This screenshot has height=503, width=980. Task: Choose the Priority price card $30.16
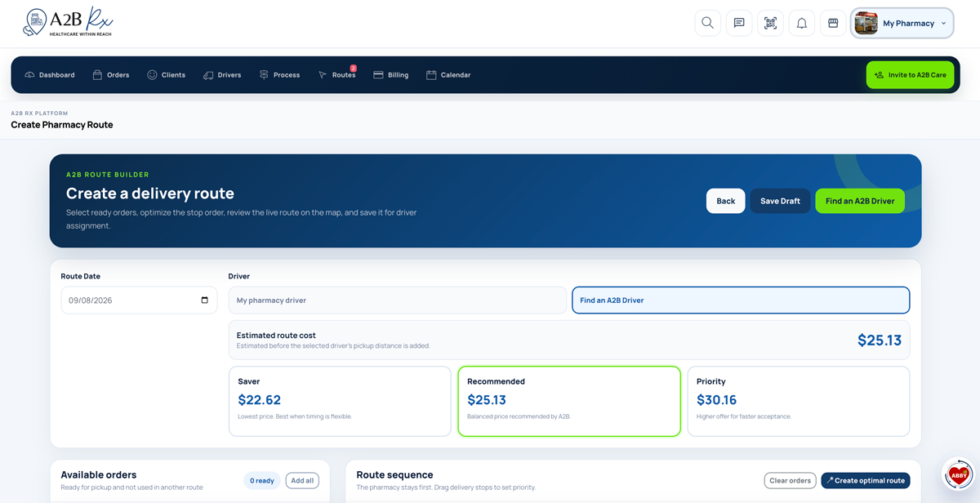tap(799, 401)
